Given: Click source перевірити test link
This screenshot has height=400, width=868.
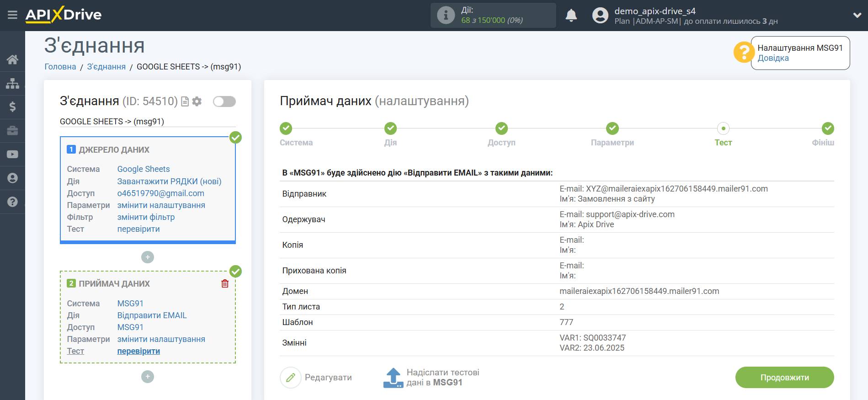Looking at the screenshot, I should 138,229.
